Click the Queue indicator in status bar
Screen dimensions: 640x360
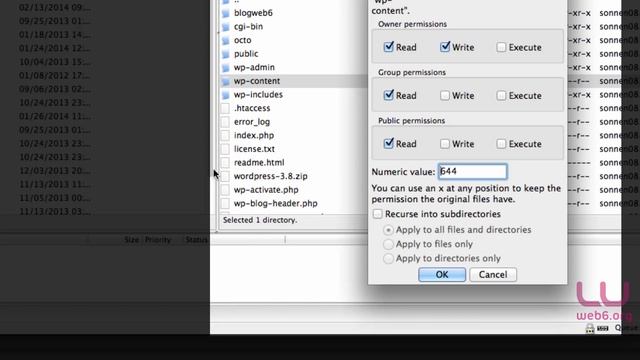[x=626, y=328]
